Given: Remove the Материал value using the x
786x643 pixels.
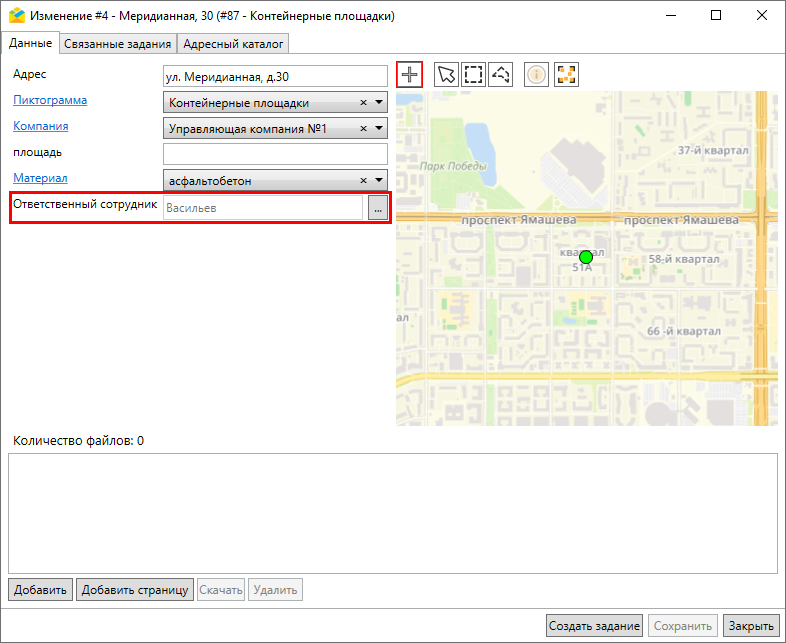Looking at the screenshot, I should coord(364,181).
